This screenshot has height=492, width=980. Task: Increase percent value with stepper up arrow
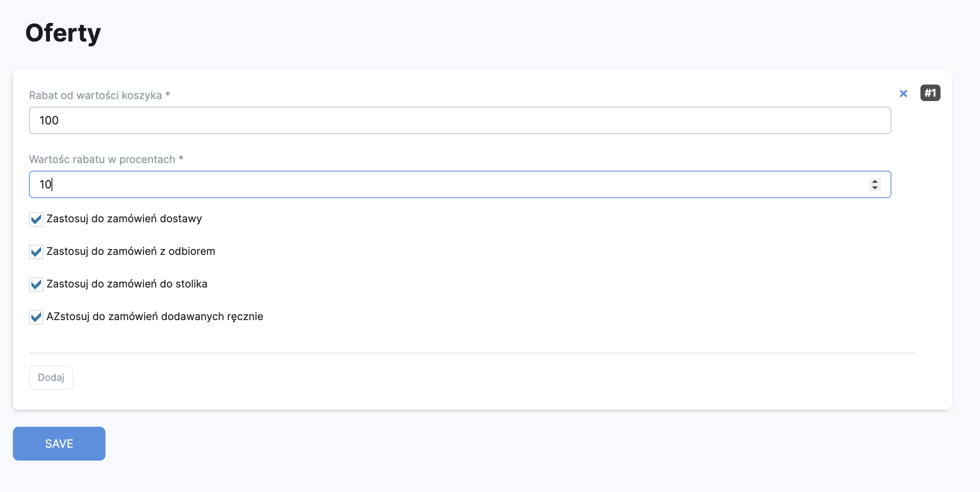875,181
